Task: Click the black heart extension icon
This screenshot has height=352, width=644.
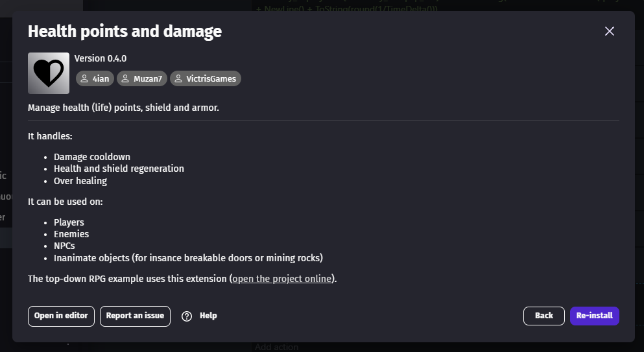Action: pos(49,73)
